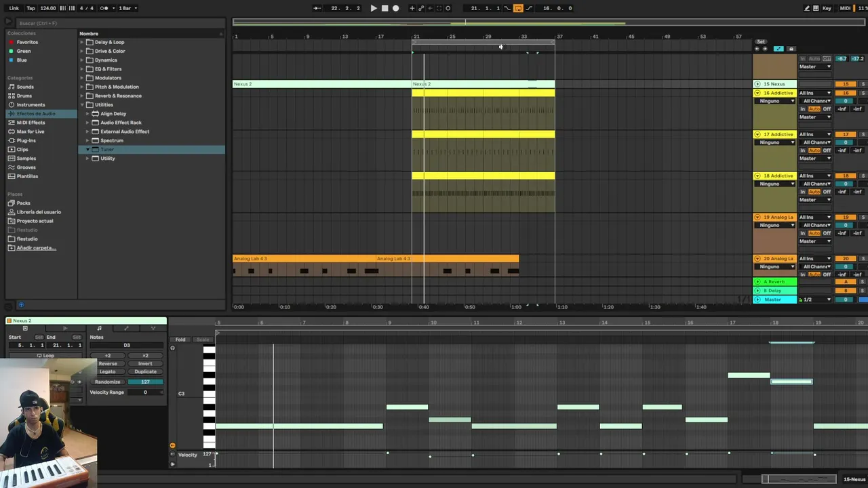Expand the Delay & Loop folder
The width and height of the screenshot is (868, 488).
tap(82, 42)
